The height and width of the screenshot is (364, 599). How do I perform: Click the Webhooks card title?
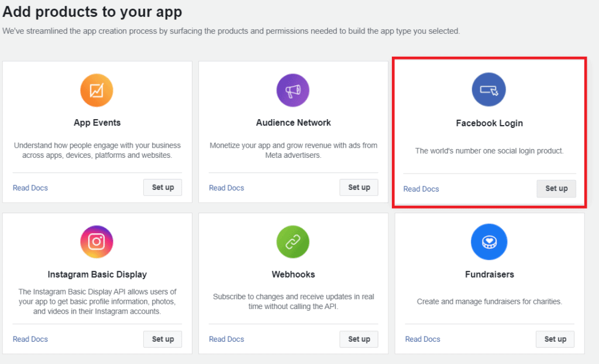294,274
